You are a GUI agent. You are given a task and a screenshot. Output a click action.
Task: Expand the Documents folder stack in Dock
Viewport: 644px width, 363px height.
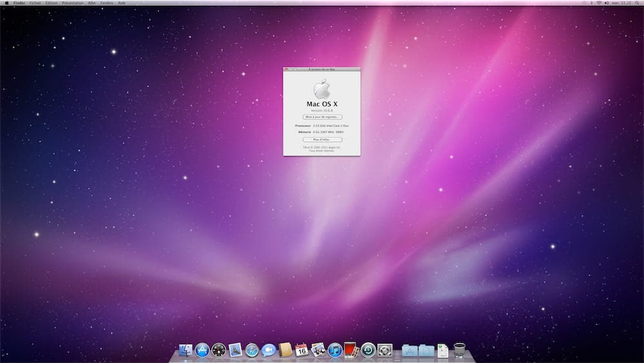click(x=426, y=350)
